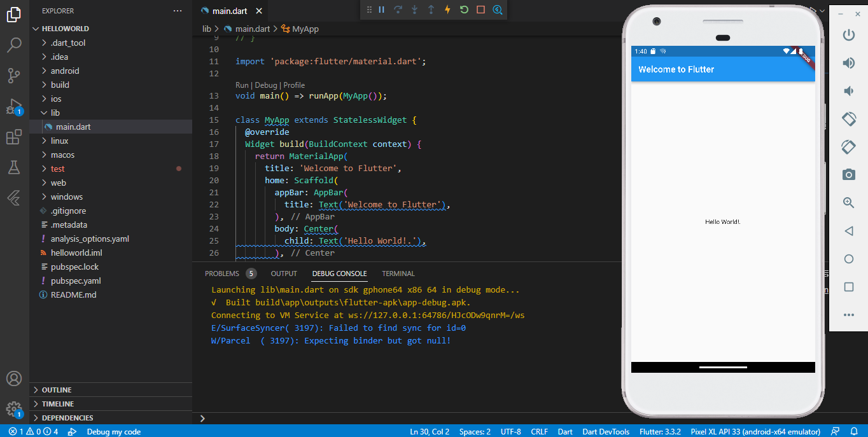The height and width of the screenshot is (437, 868).
Task: Close the main.dart editor tab
Action: [x=259, y=11]
